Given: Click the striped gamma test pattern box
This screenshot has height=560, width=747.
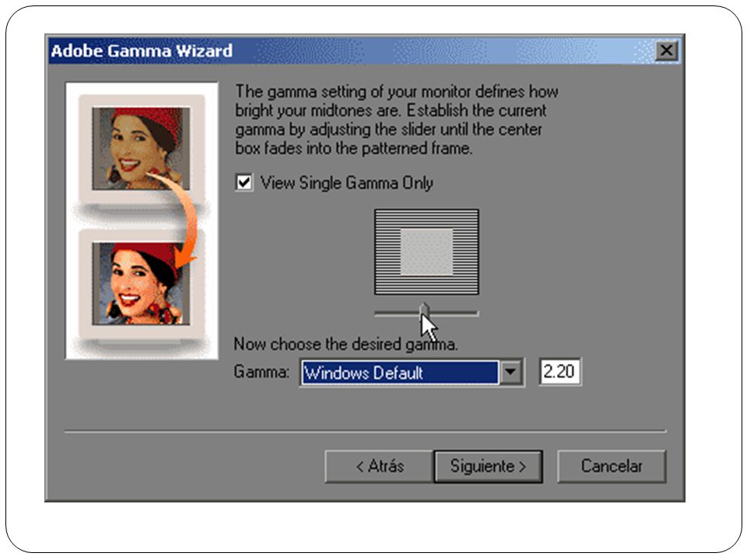Looking at the screenshot, I should pos(426,252).
